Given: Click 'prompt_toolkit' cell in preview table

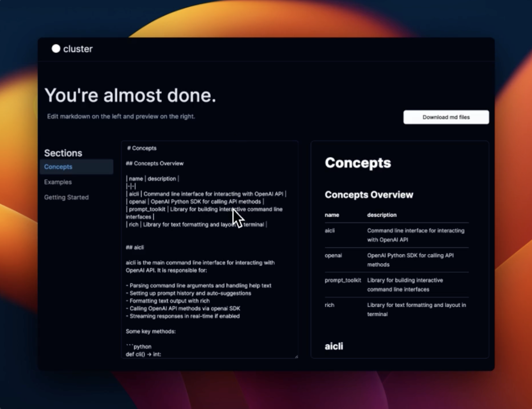Looking at the screenshot, I should click(343, 280).
